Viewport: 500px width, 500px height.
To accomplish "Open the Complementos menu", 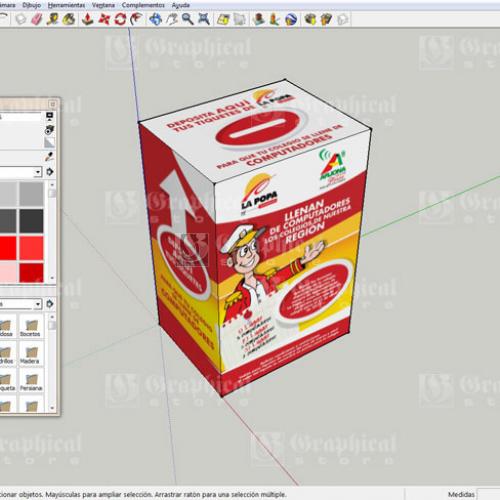I will (143, 5).
